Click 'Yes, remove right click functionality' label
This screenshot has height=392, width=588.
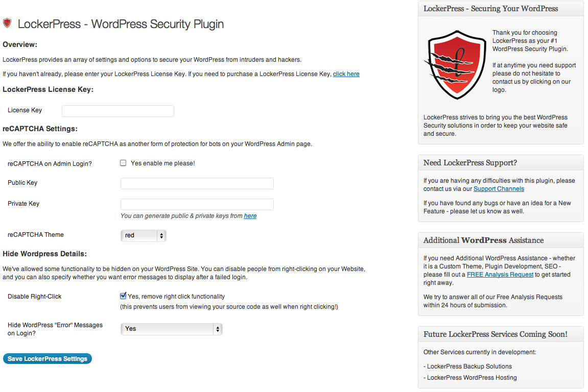pyautogui.click(x=176, y=297)
